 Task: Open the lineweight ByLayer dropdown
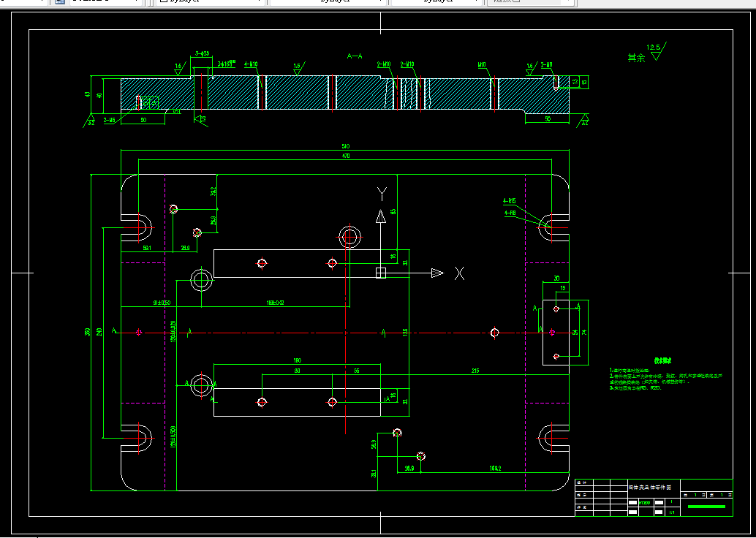[x=436, y=1]
